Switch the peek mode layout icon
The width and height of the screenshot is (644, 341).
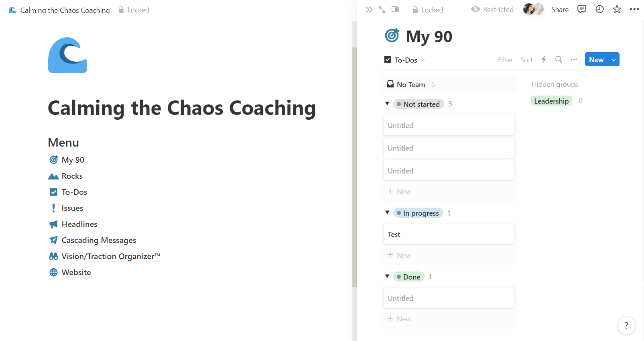point(395,9)
